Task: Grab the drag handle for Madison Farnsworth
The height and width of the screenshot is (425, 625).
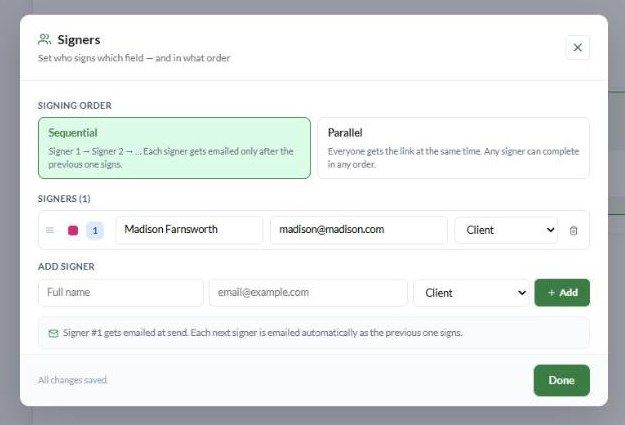Action: 50,230
